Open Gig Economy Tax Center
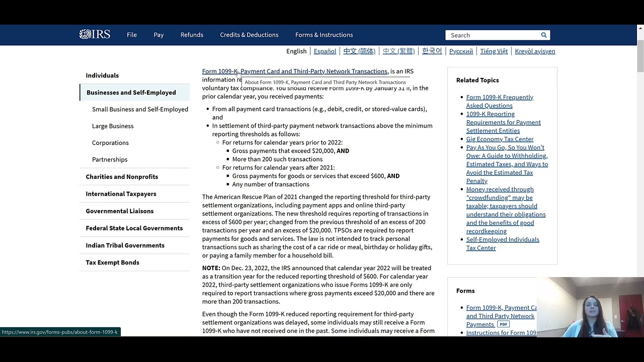This screenshot has height=362, width=644. (500, 139)
